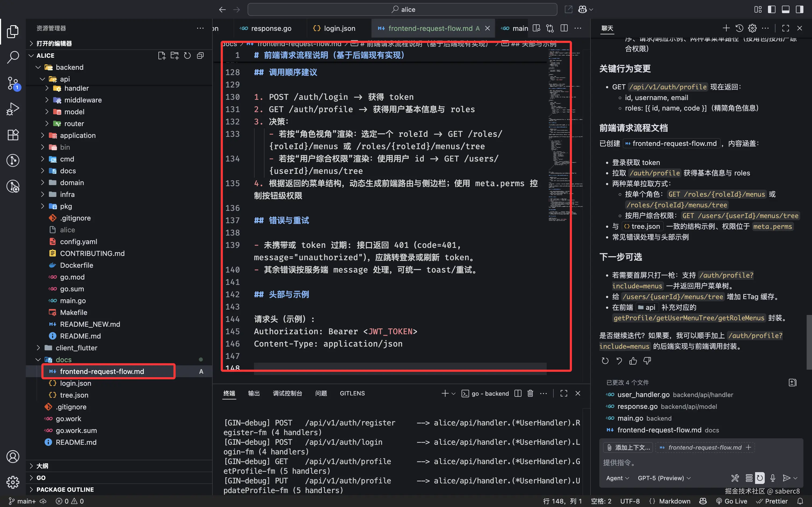Open the Agent mode dropdown

(617, 478)
